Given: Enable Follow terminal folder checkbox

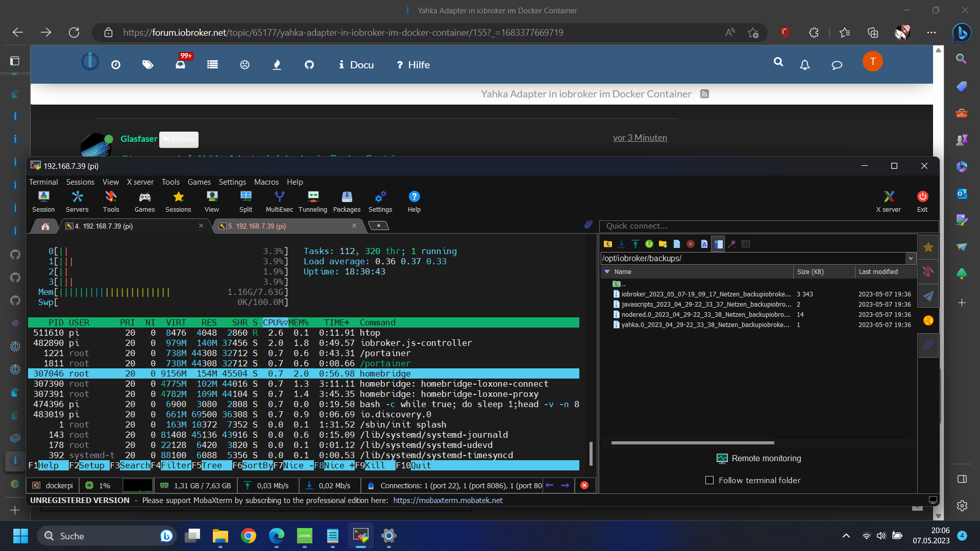Looking at the screenshot, I should pyautogui.click(x=709, y=480).
